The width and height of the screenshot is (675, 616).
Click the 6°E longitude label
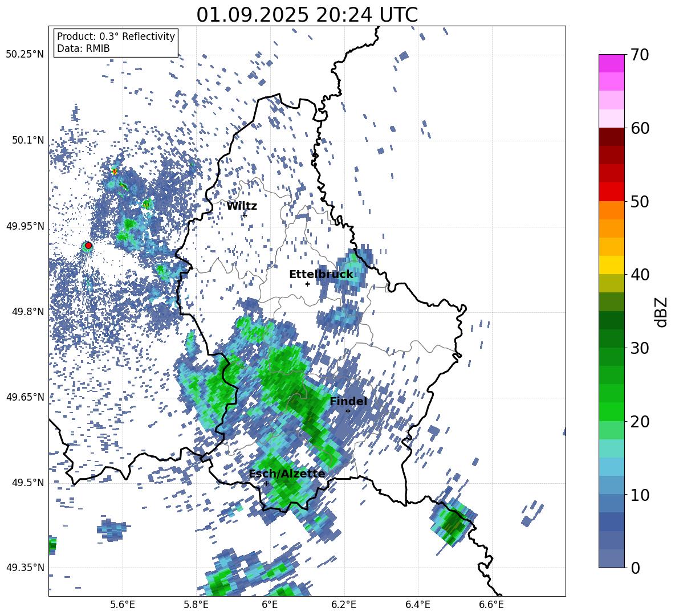coord(270,605)
